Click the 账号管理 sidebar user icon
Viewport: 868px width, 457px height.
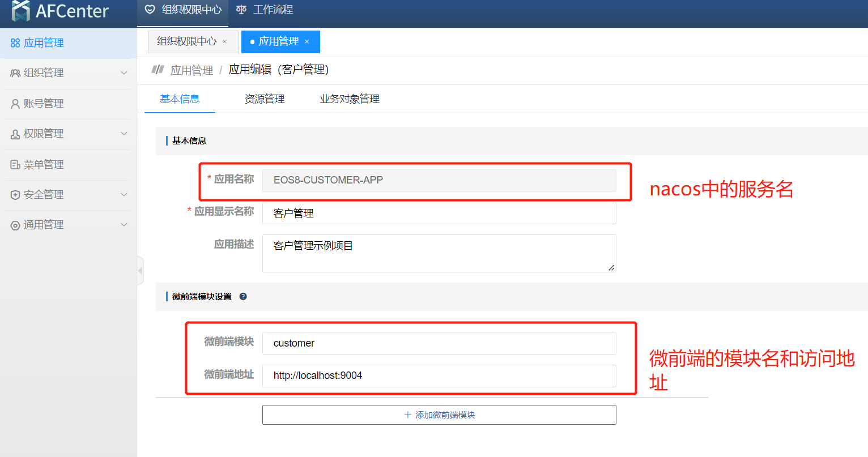[15, 104]
